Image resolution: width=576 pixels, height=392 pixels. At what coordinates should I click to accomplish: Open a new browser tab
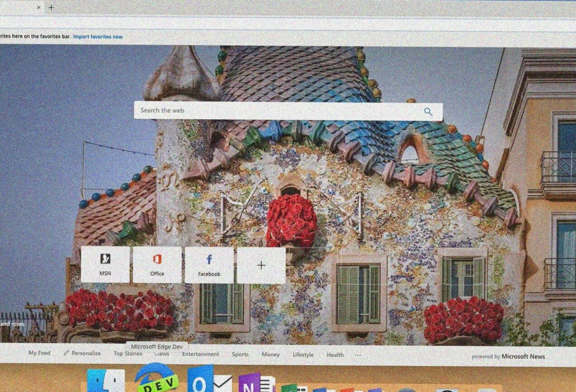50,8
